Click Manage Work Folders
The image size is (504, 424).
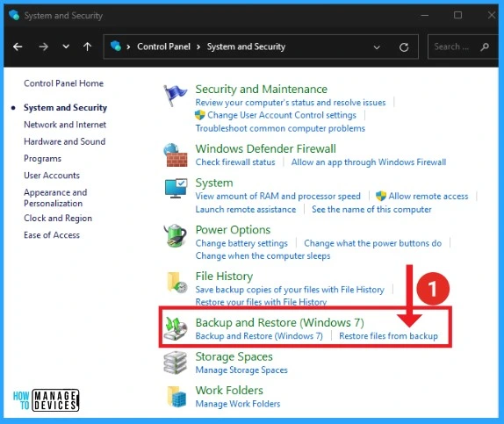click(x=238, y=404)
